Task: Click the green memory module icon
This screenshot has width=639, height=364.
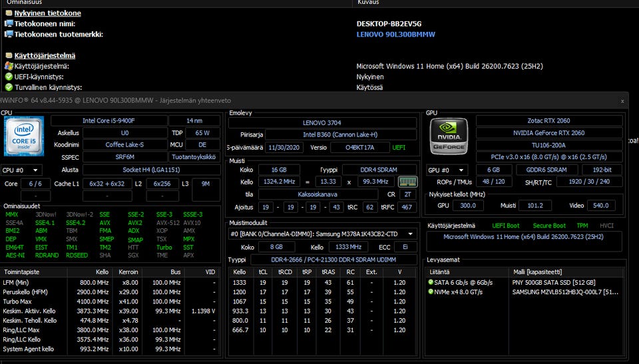Action: 406,182
